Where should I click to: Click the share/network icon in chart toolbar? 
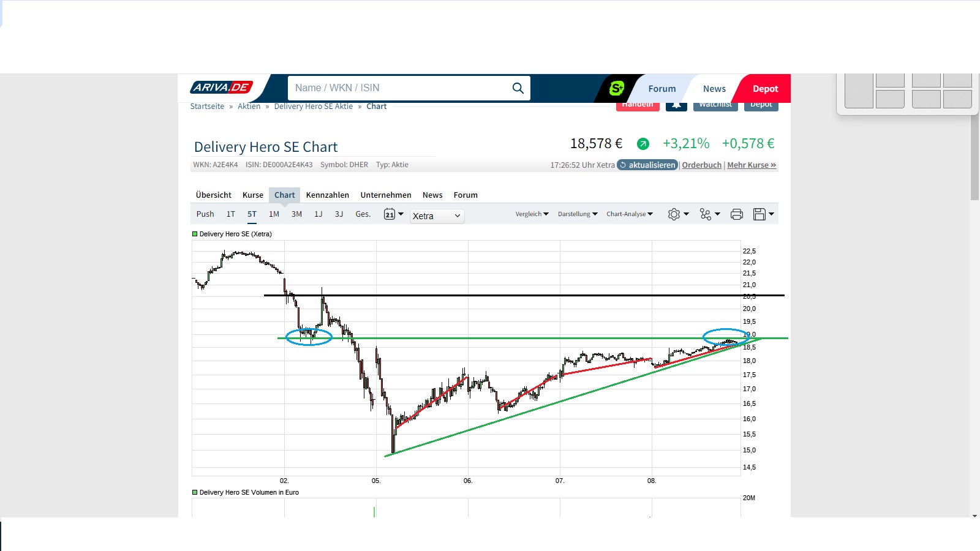tap(706, 214)
